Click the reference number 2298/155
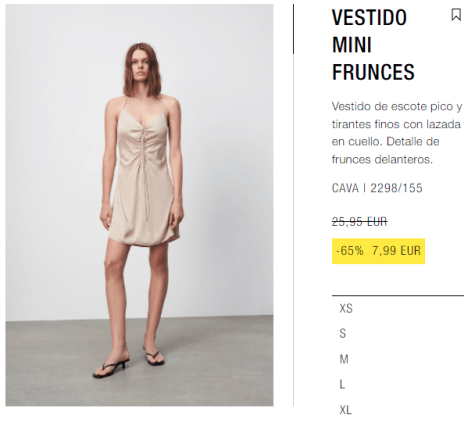475x422 pixels. coord(396,188)
